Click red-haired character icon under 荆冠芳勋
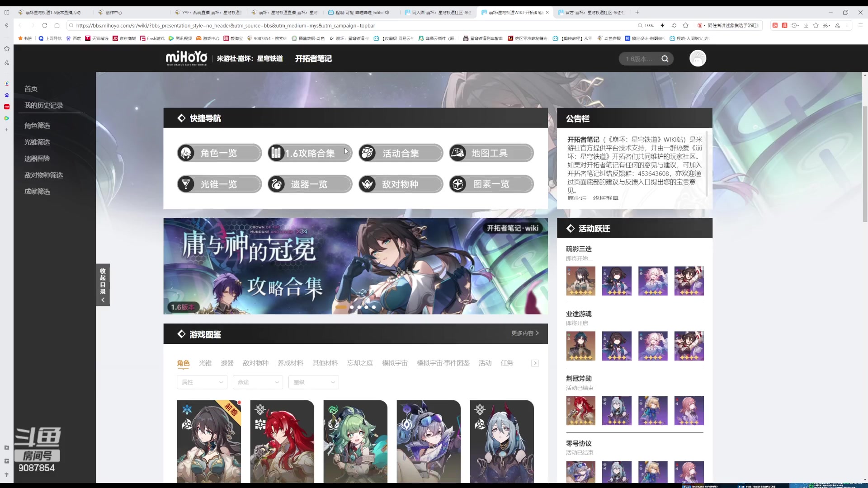This screenshot has height=488, width=868. (x=580, y=411)
